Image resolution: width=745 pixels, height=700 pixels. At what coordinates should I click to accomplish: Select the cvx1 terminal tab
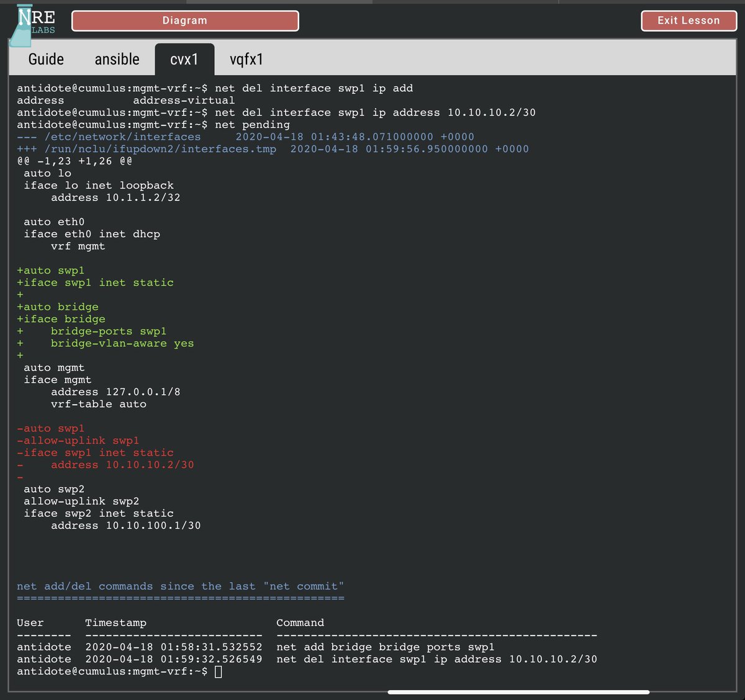tap(184, 59)
